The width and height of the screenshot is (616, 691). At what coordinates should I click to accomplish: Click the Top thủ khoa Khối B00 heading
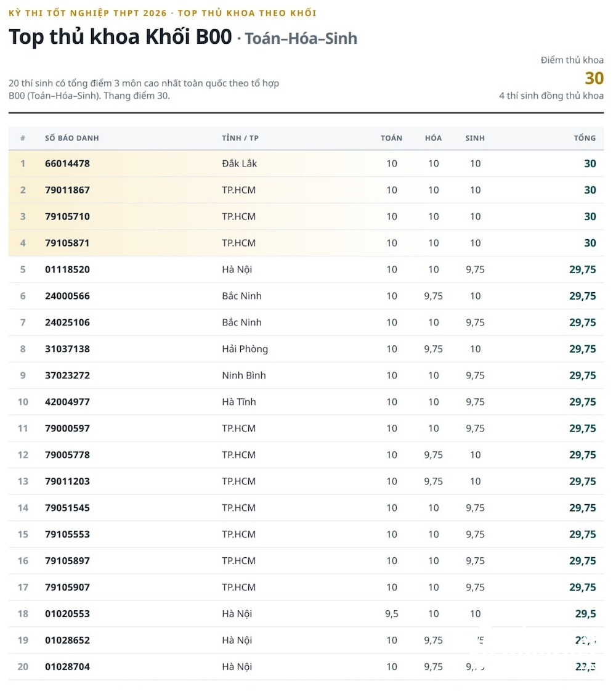[x=120, y=36]
